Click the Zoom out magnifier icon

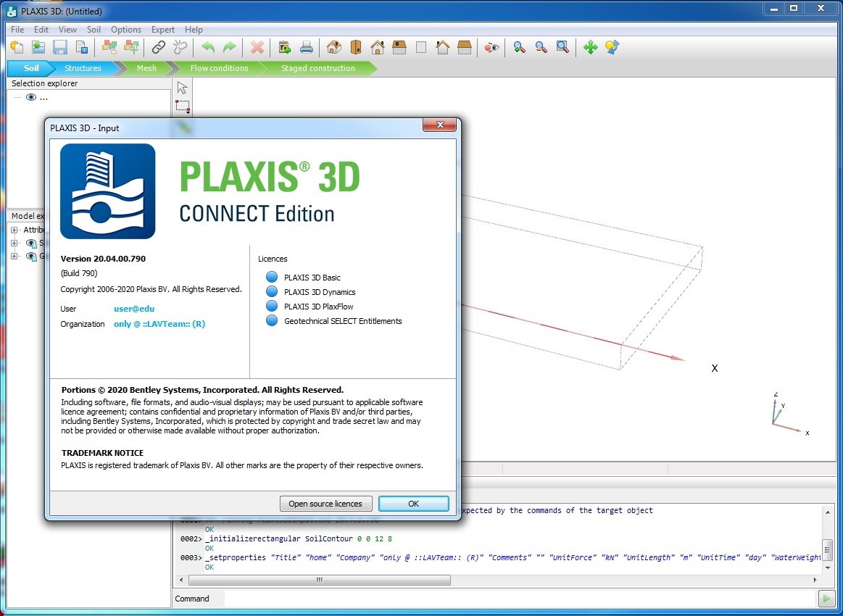coord(541,47)
